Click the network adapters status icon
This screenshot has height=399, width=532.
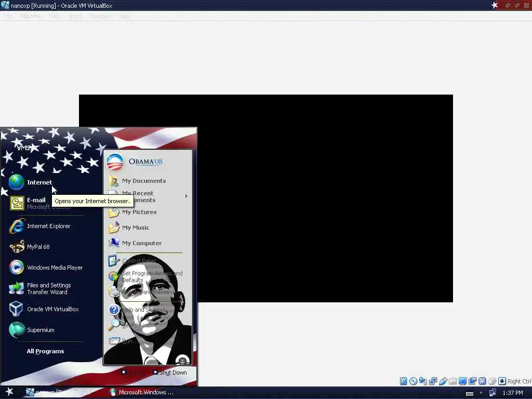(x=433, y=381)
